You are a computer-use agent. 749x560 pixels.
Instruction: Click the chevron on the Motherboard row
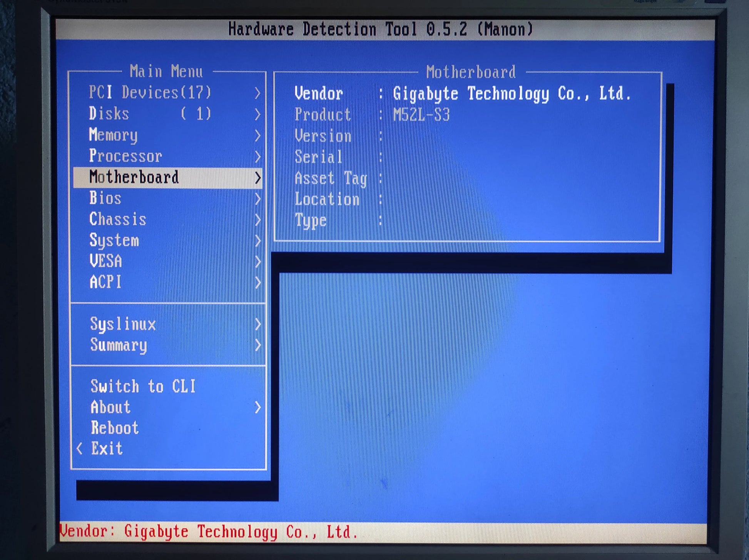(257, 178)
